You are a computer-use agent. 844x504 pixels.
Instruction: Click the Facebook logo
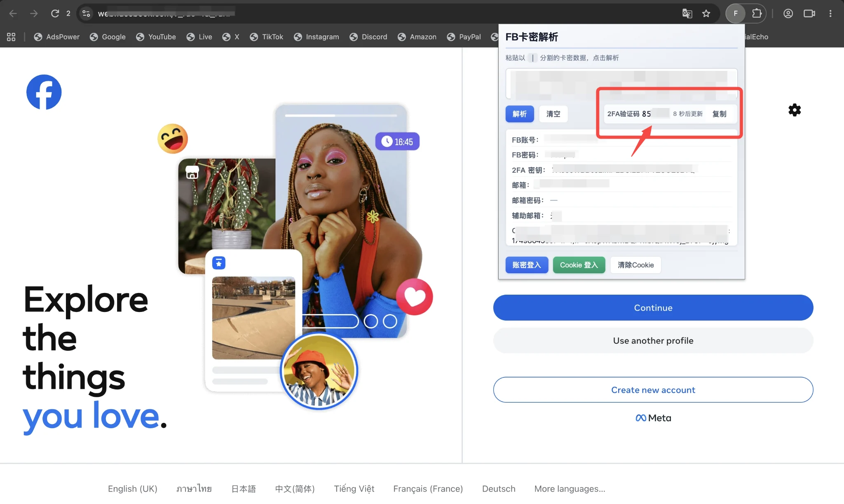(44, 92)
